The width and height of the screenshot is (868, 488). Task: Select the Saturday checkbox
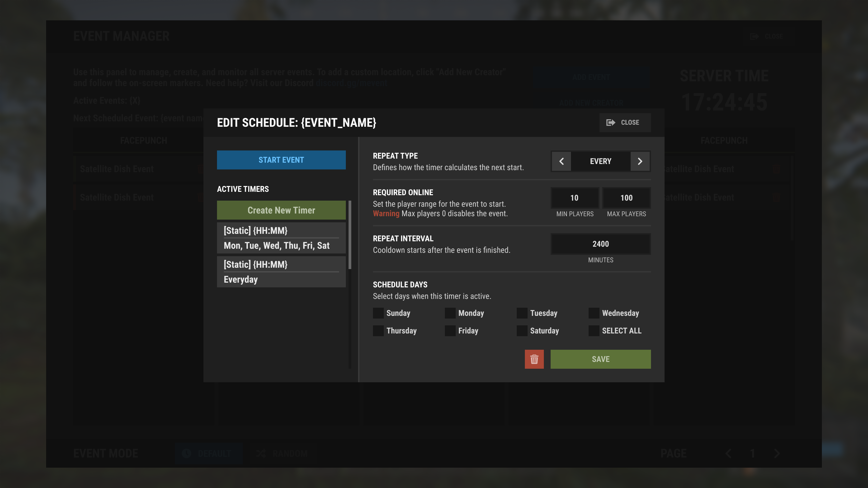(x=522, y=331)
